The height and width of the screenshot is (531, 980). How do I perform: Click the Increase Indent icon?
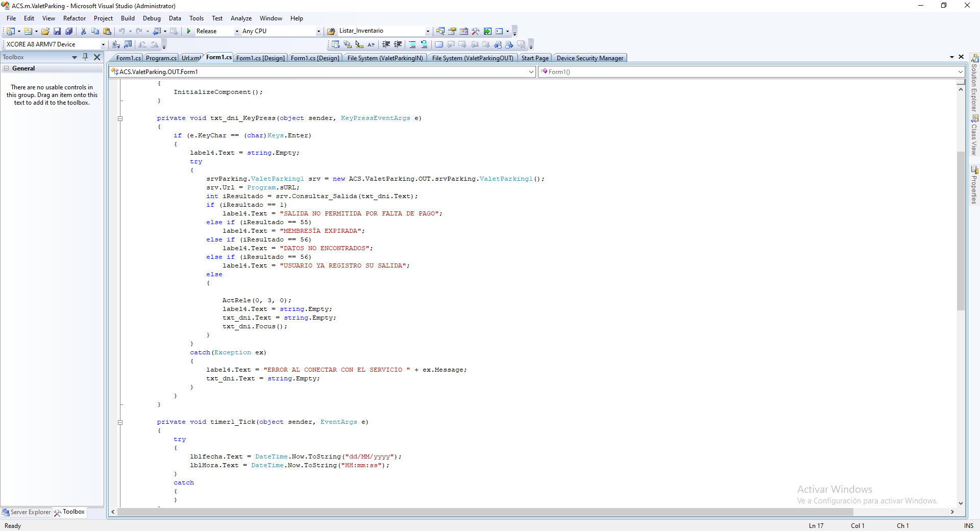click(398, 44)
